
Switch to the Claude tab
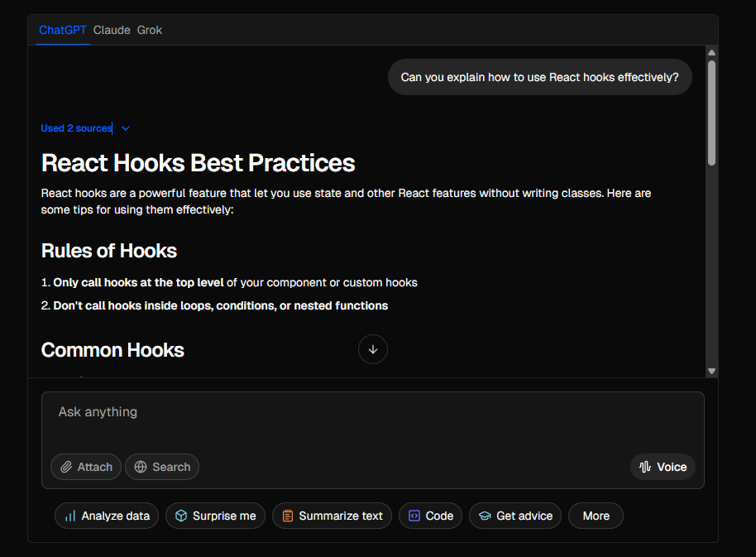pyautogui.click(x=112, y=30)
